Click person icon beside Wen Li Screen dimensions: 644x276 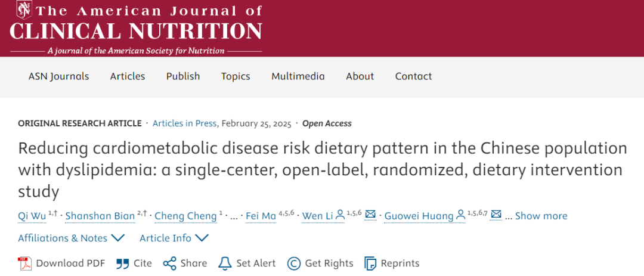point(340,215)
